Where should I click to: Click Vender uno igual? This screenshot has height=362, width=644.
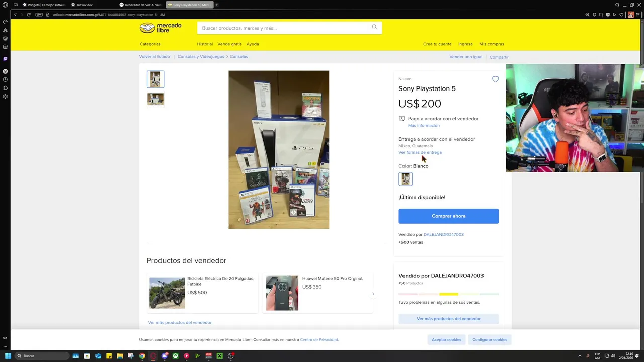466,57
